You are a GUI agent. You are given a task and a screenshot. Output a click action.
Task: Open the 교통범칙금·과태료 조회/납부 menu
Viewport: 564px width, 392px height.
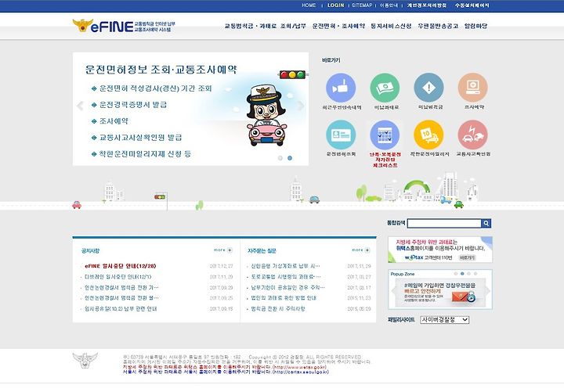pos(265,26)
